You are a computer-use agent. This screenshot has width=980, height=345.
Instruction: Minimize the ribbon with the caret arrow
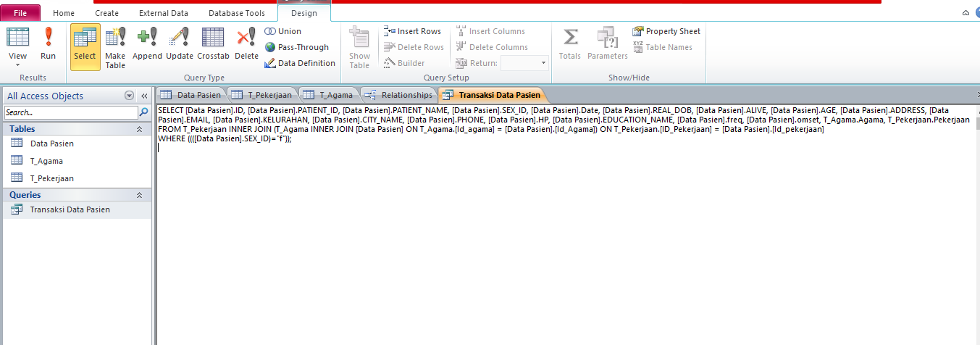coord(965,13)
